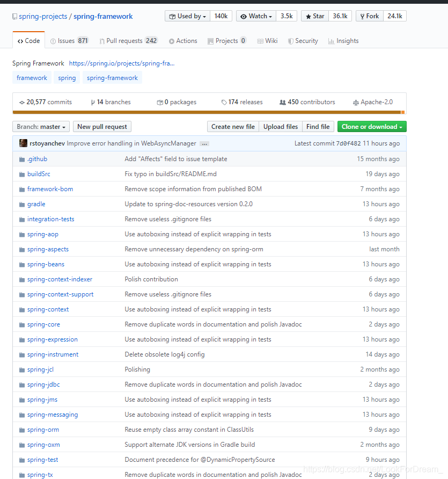The width and height of the screenshot is (448, 479).
Task: Click the 'spring' topic tag
Action: coord(67,77)
